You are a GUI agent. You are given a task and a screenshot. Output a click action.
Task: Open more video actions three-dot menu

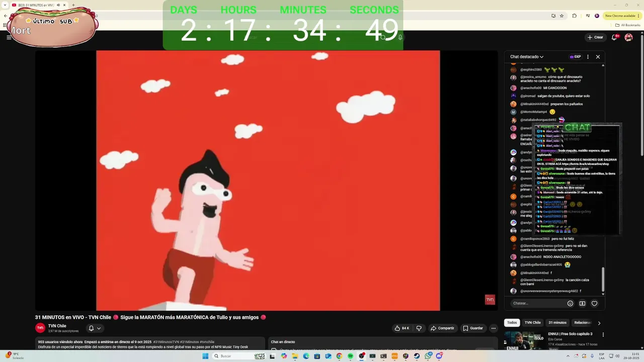click(x=494, y=328)
